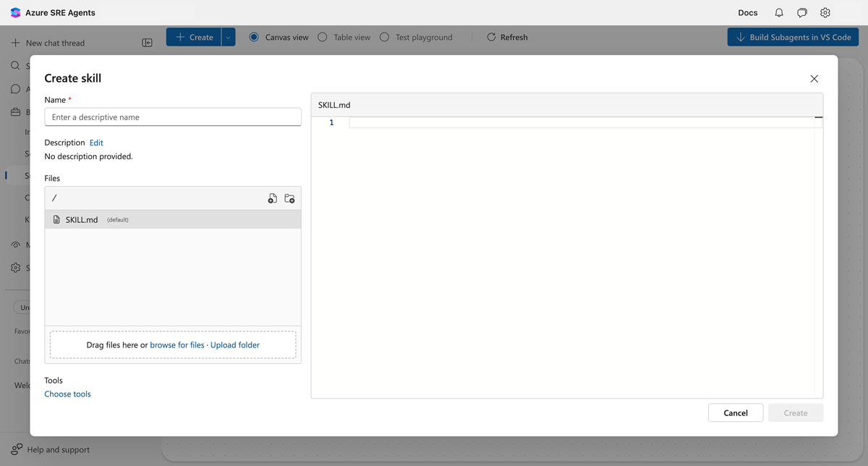Click the browse for files link
868x466 pixels.
click(177, 345)
